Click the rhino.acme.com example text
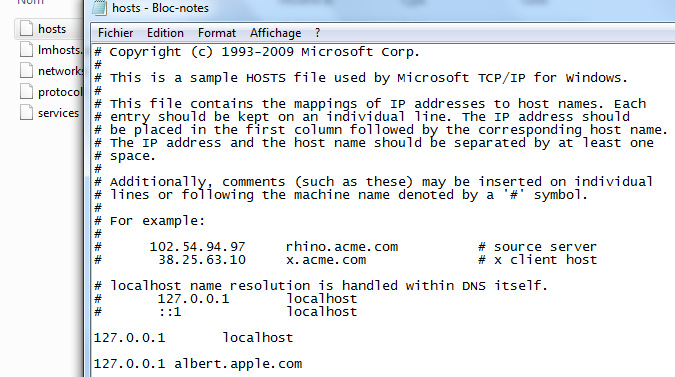The image size is (675, 377). coord(342,247)
